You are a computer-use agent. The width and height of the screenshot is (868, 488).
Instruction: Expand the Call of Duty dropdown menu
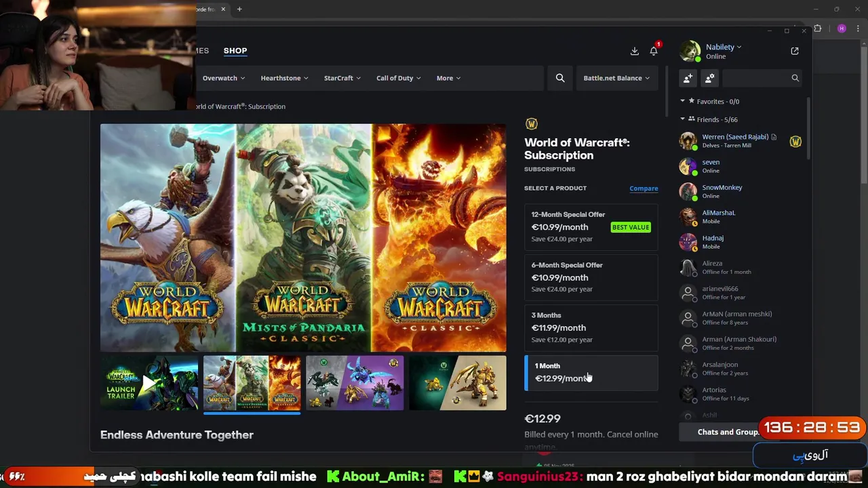tap(399, 78)
